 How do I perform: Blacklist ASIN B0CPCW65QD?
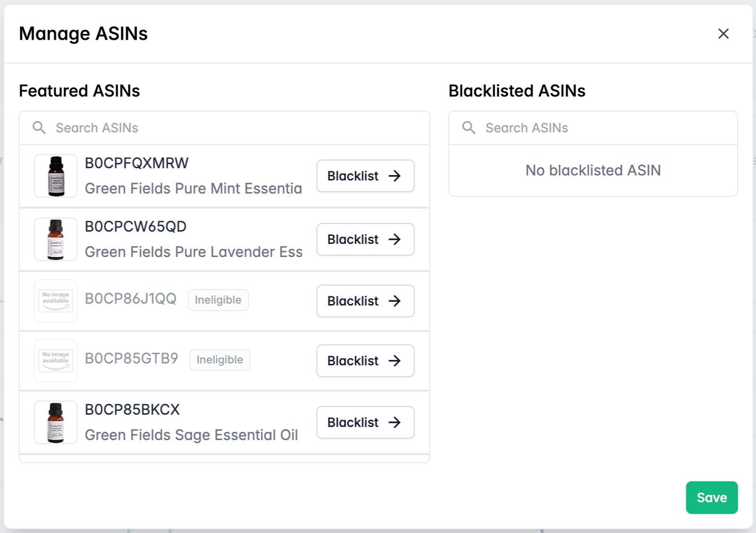click(x=365, y=239)
